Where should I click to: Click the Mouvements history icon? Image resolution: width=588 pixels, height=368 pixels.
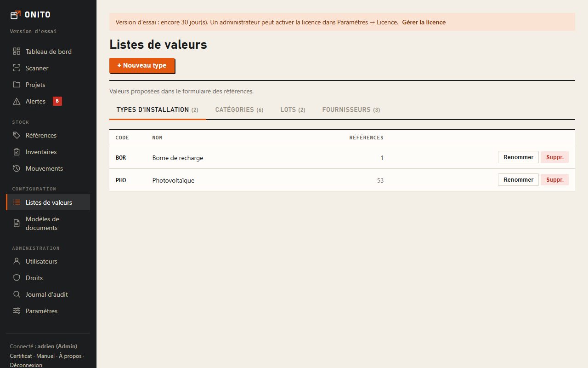17,168
